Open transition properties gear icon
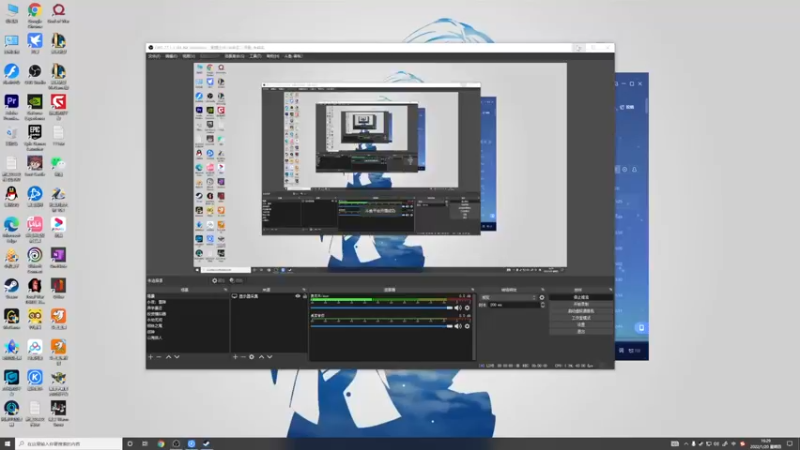Image resolution: width=800 pixels, height=450 pixels. point(542,297)
